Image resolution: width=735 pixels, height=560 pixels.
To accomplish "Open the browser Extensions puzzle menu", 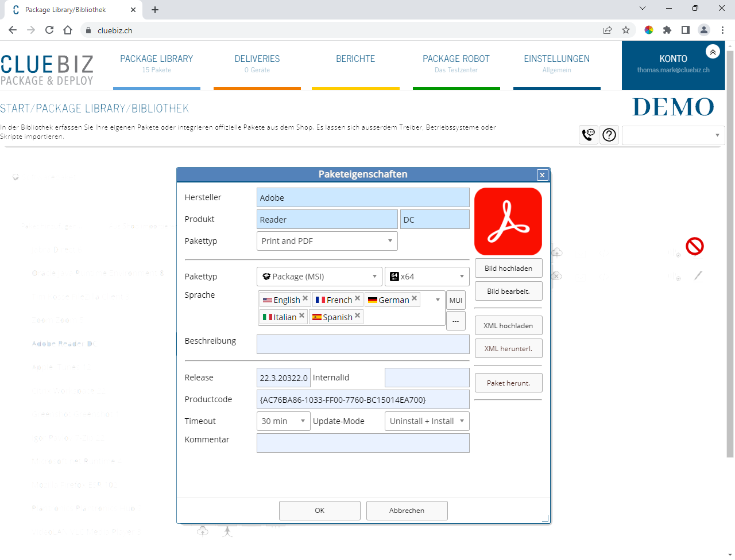I will click(x=667, y=30).
